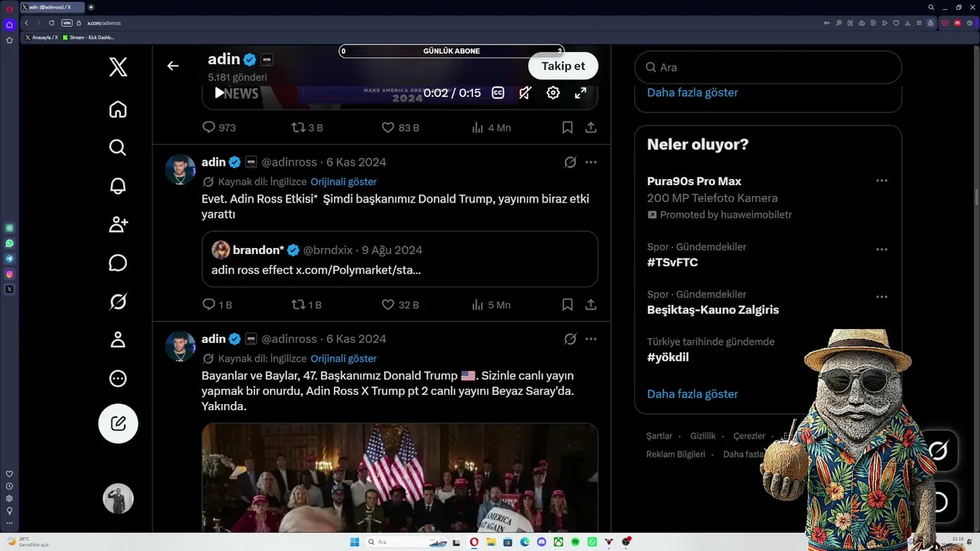Open Spotify from the taskbar
The height and width of the screenshot is (551, 980).
pos(575,542)
